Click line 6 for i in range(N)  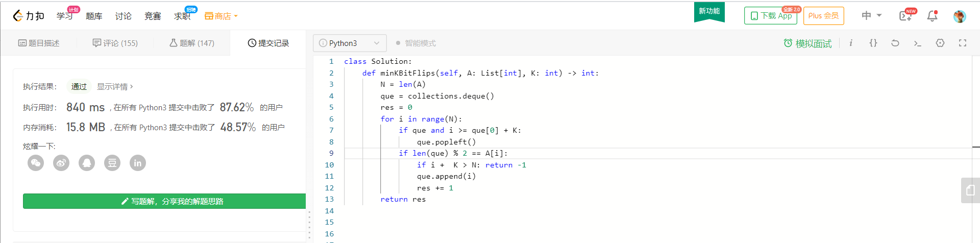[421, 119]
